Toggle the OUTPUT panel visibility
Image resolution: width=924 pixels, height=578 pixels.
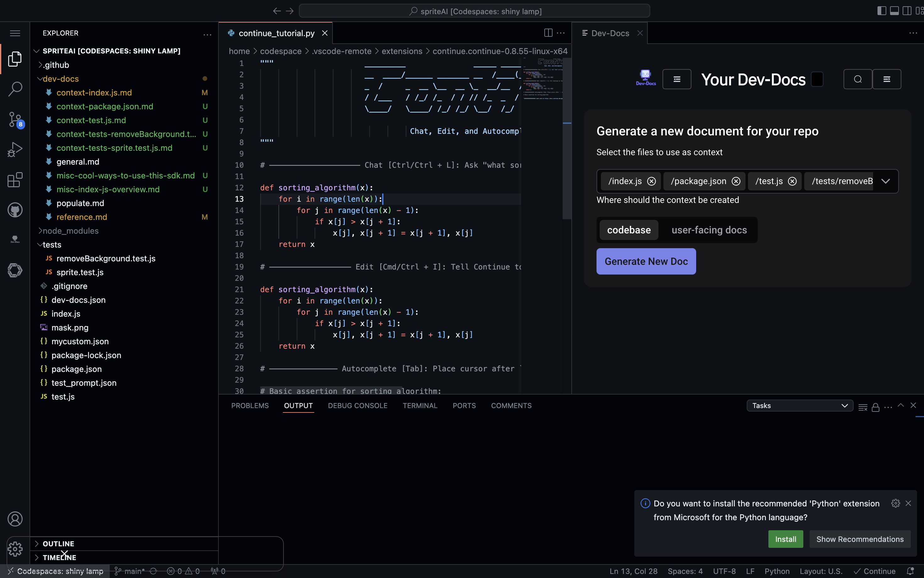pyautogui.click(x=298, y=406)
